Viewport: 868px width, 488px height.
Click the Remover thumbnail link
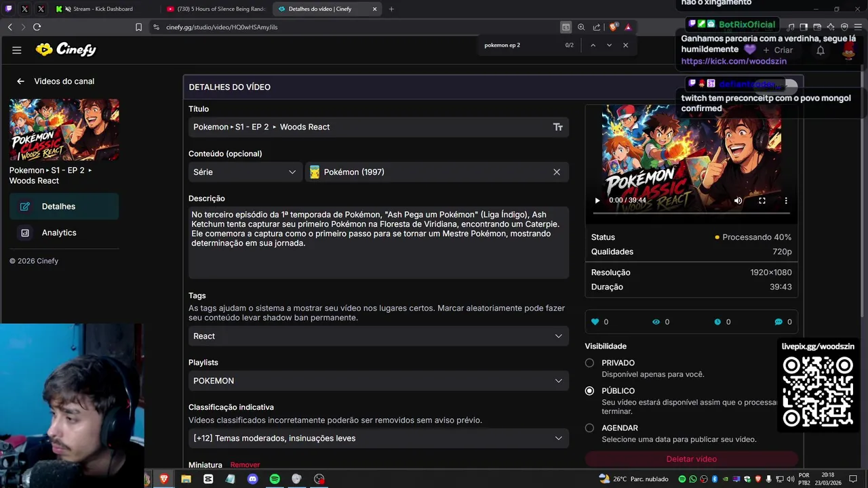pyautogui.click(x=245, y=465)
